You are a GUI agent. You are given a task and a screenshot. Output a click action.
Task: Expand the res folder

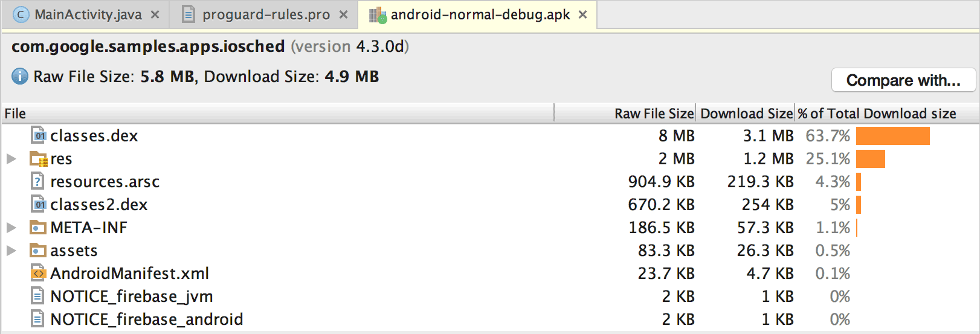click(x=11, y=159)
